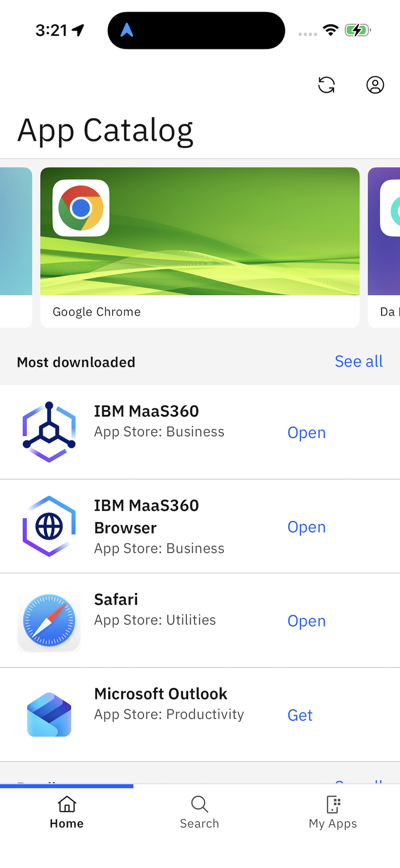
Task: Open the Safari app
Action: pos(307,621)
